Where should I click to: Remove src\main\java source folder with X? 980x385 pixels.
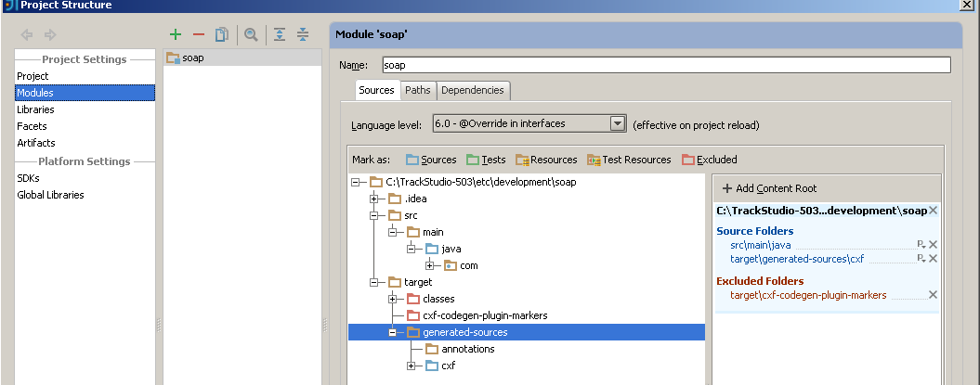(933, 245)
